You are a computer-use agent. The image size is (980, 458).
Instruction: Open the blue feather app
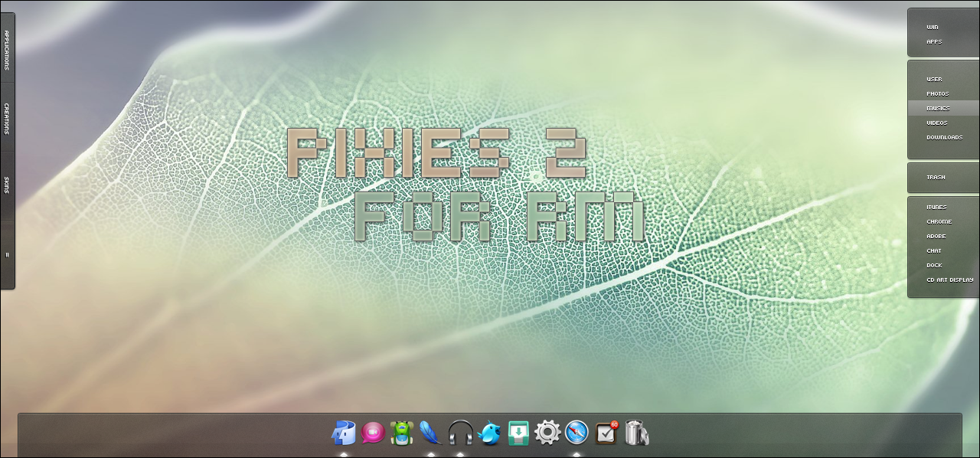(431, 433)
